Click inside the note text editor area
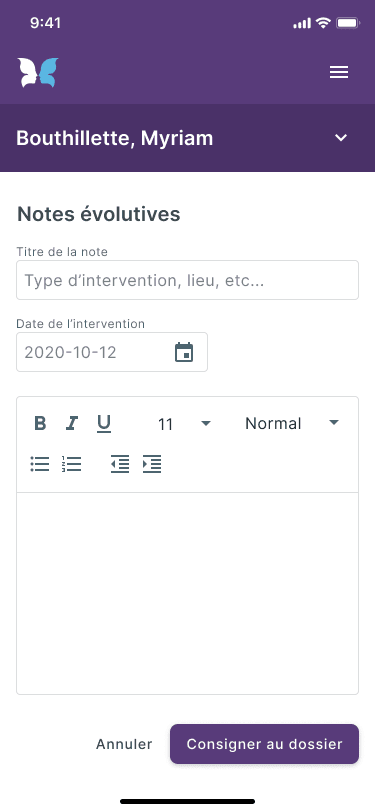This screenshot has width=375, height=812. point(188,593)
